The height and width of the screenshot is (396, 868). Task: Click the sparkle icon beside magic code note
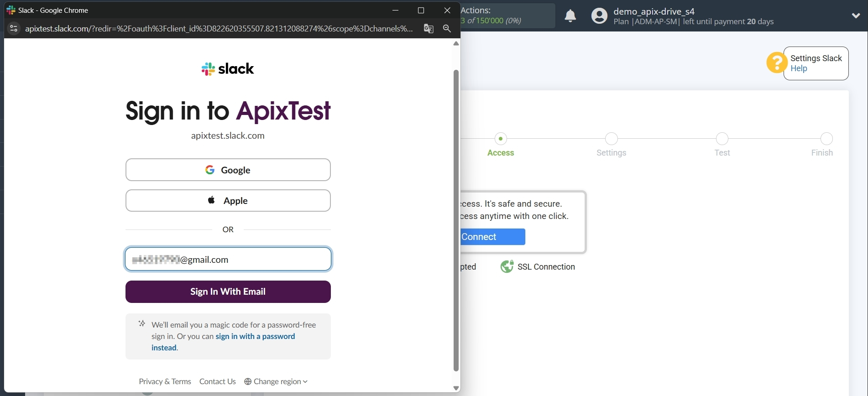pyautogui.click(x=142, y=323)
